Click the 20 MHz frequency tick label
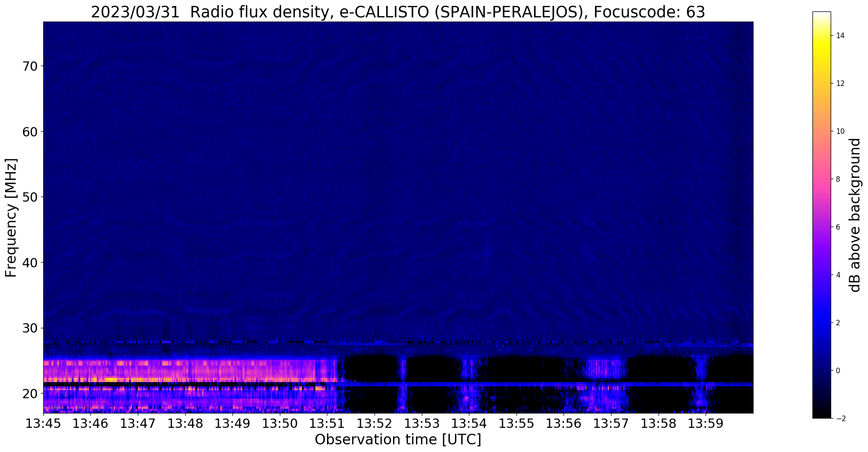The width and height of the screenshot is (868, 452). point(30,394)
